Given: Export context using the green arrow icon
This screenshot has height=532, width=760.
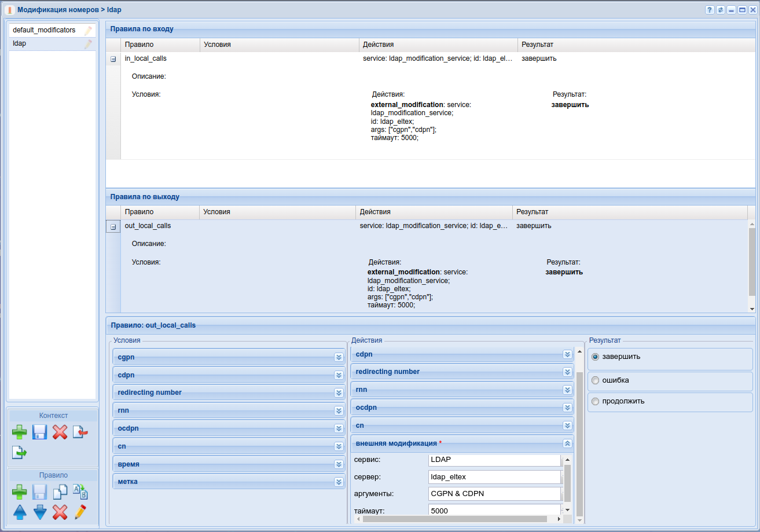Looking at the screenshot, I should coord(20,452).
